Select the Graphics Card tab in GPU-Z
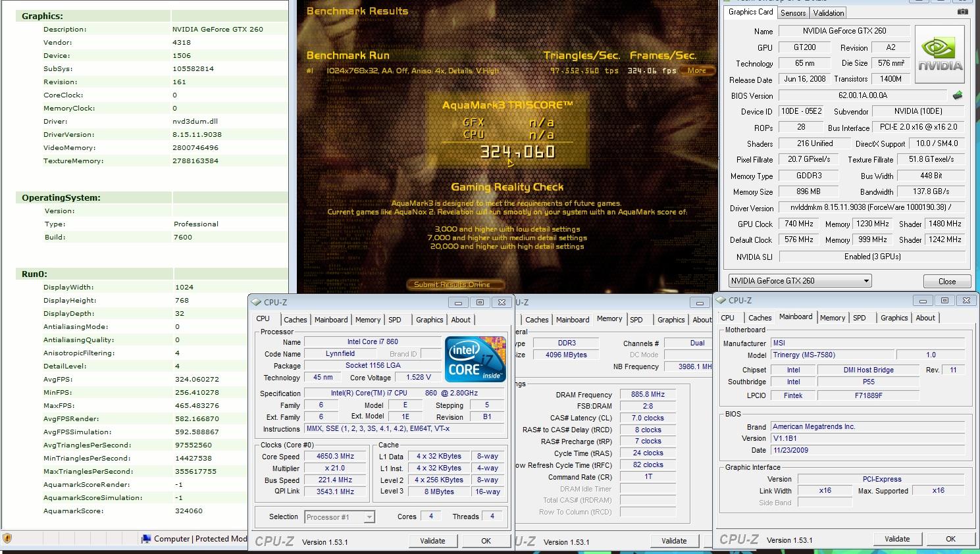 pyautogui.click(x=750, y=12)
